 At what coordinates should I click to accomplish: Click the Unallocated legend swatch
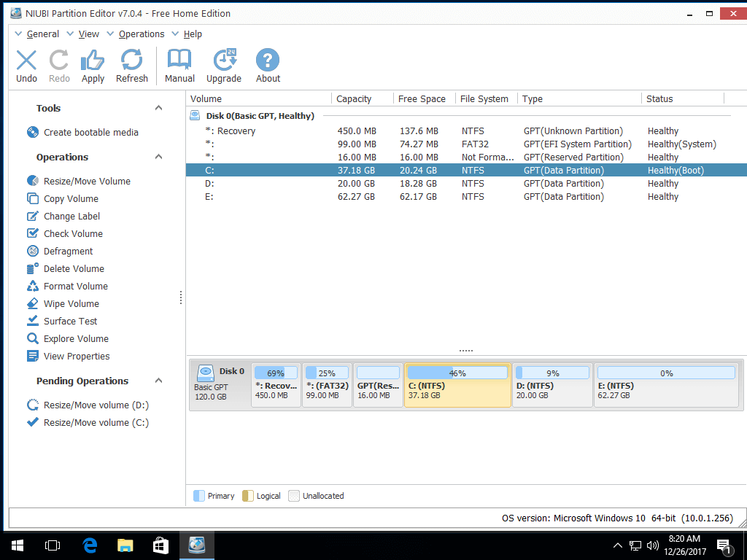[294, 496]
